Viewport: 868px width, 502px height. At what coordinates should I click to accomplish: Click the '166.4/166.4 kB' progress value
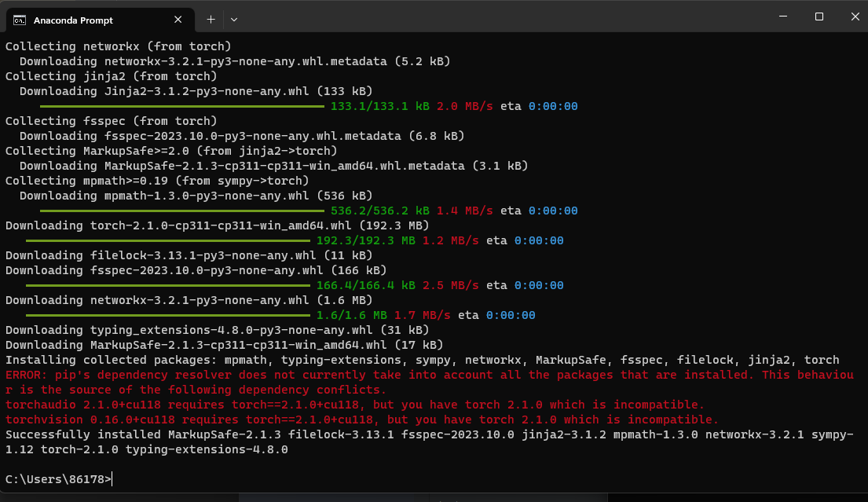click(366, 286)
